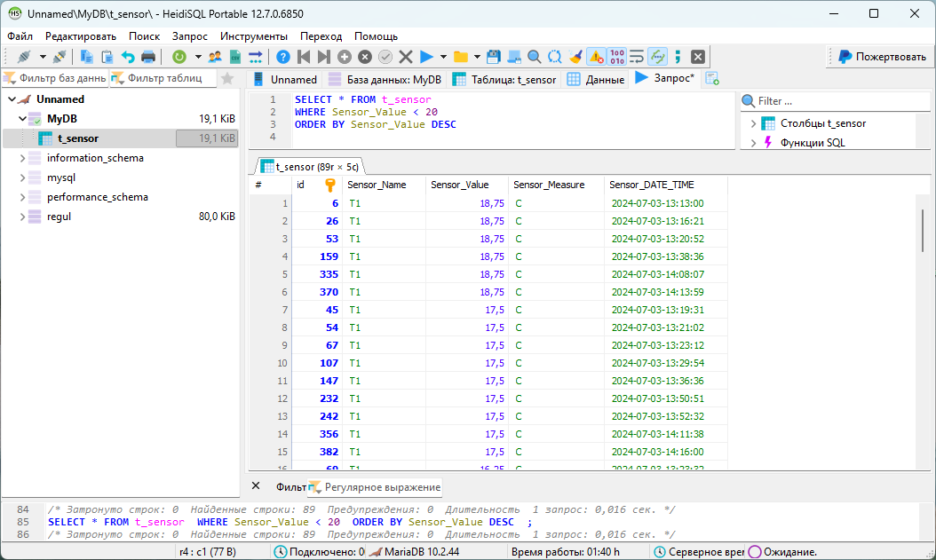Open new query tab icon
Image resolution: width=936 pixels, height=560 pixels.
711,79
